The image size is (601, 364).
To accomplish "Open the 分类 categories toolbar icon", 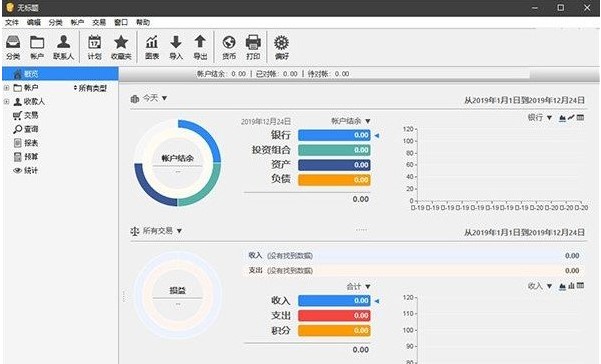I will pos(13,47).
